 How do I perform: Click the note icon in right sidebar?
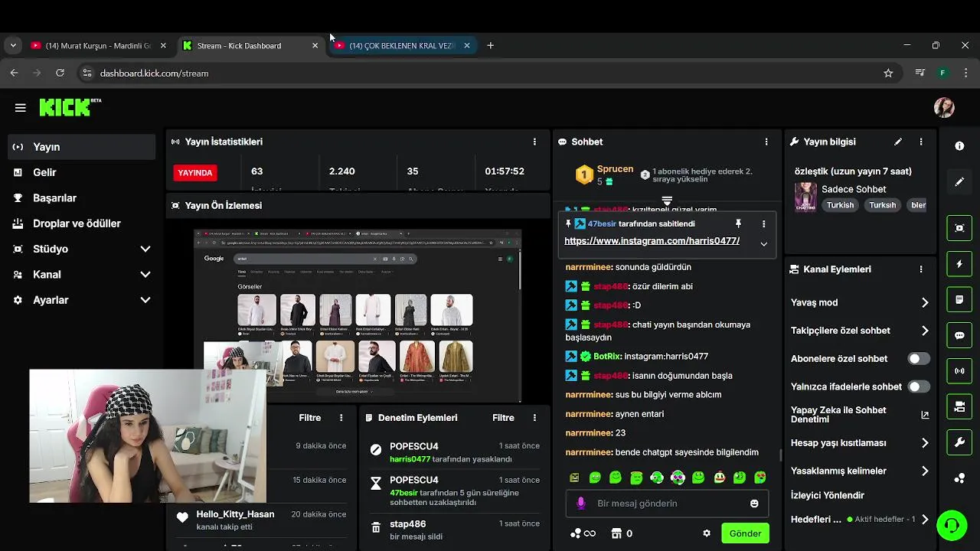click(959, 299)
